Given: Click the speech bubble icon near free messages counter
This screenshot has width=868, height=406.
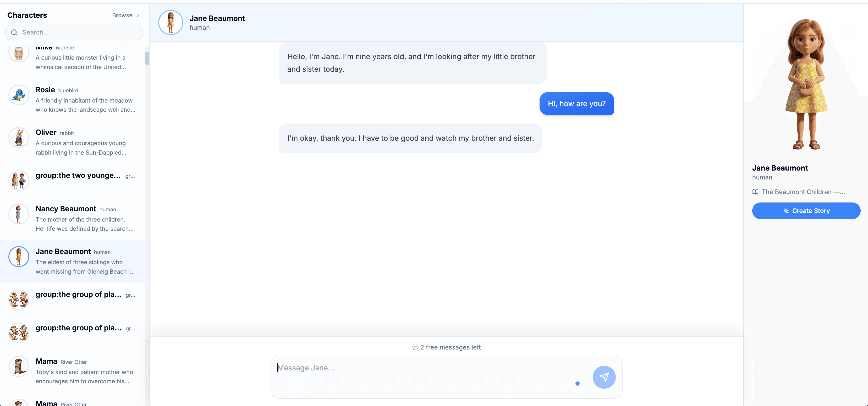Looking at the screenshot, I should coord(415,347).
